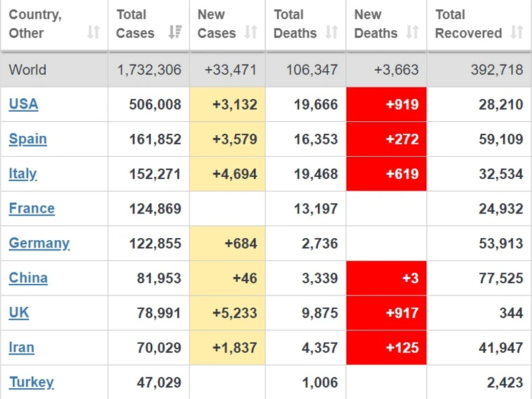Image resolution: width=532 pixels, height=399 pixels.
Task: Open Spain country page
Action: coord(28,139)
